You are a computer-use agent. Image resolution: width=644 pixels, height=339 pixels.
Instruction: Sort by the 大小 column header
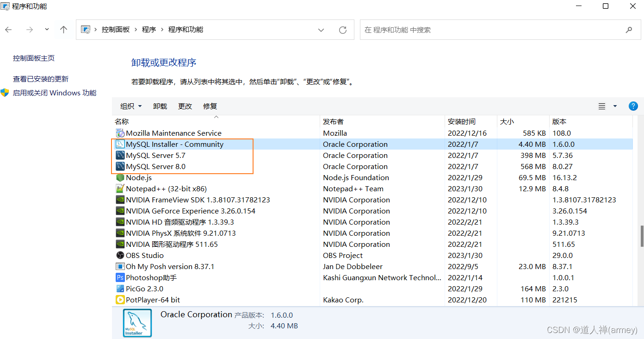(x=523, y=122)
